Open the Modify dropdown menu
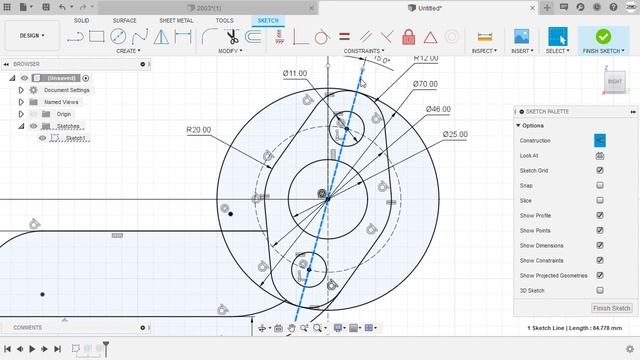Viewport: 640px width, 360px height. coord(230,51)
